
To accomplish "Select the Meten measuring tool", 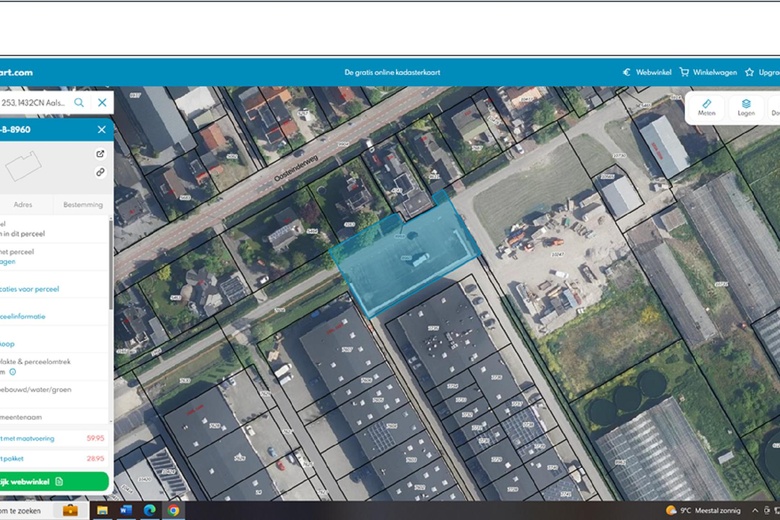I will [x=707, y=107].
